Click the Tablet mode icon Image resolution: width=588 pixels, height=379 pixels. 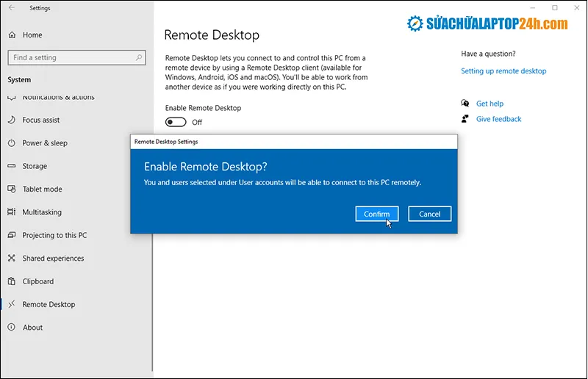tap(12, 189)
